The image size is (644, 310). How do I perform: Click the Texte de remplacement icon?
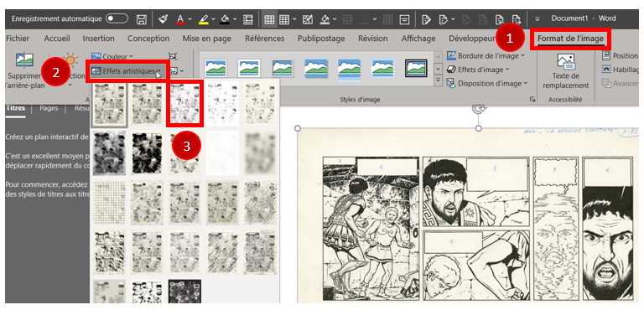tap(565, 62)
